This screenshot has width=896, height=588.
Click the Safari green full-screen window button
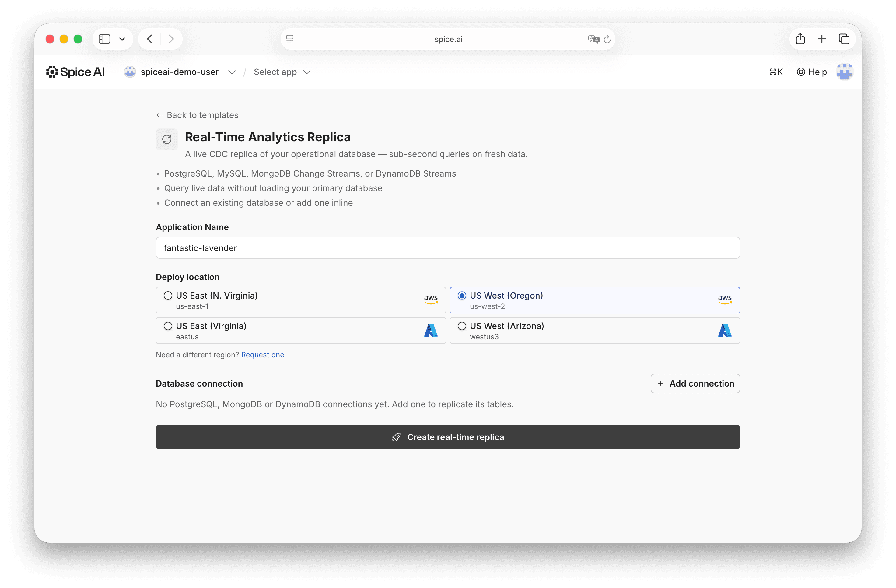[78, 39]
